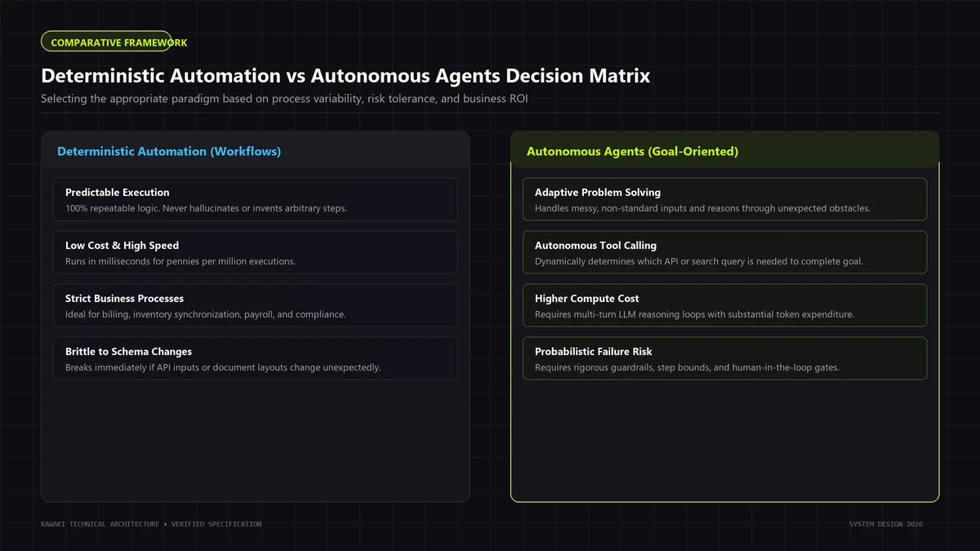
Task: Select the slide title about the Decision Matrix
Action: [x=345, y=76]
